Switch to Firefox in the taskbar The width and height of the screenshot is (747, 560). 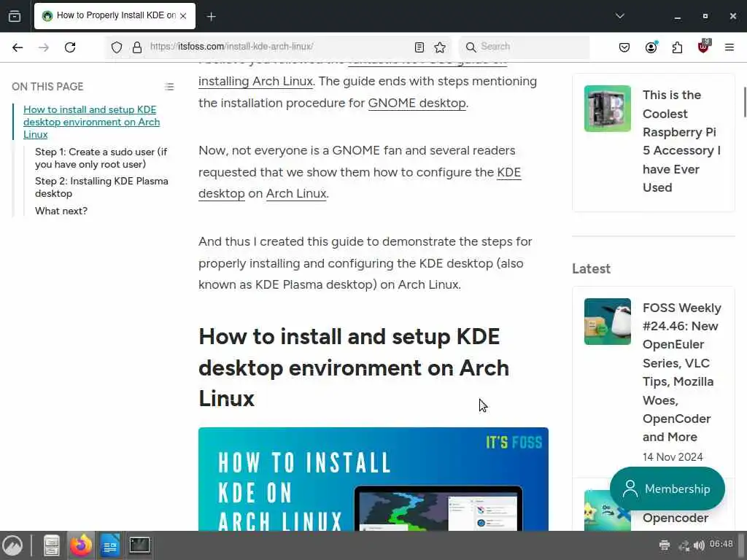(x=81, y=545)
